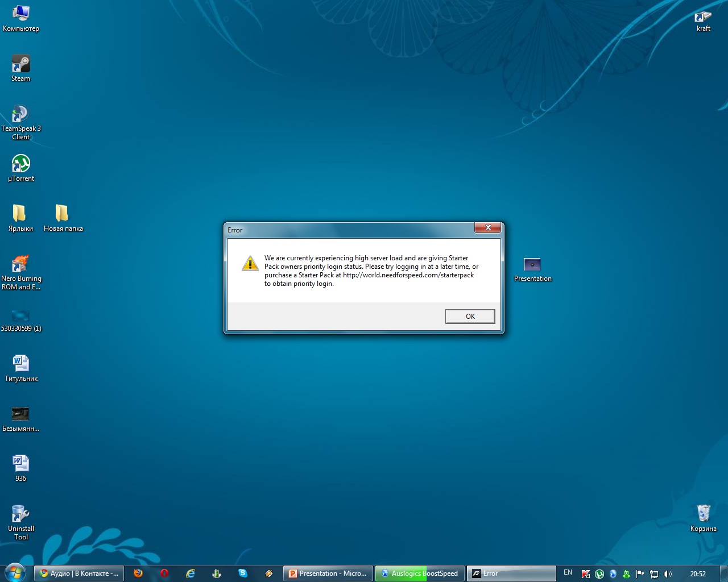This screenshot has height=582, width=728.
Task: Open the yellow tool icon in quick launch
Action: point(269,573)
